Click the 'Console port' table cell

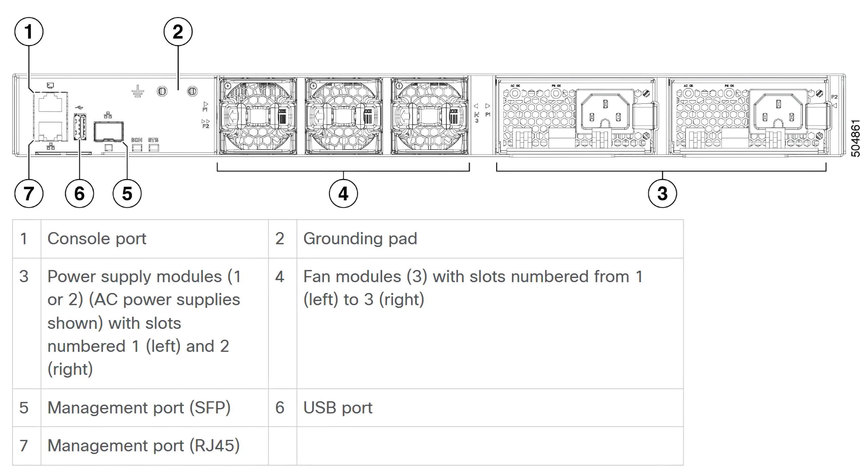155,239
